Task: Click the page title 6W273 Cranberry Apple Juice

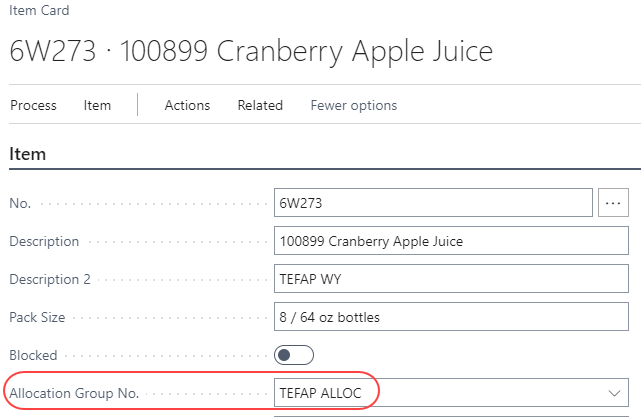Action: pyautogui.click(x=250, y=52)
